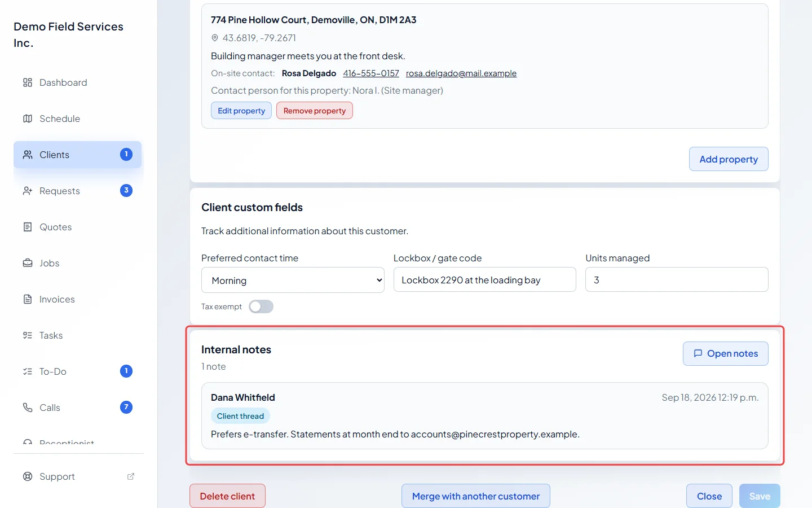812x508 pixels.
Task: Click the Dashboard grid icon
Action: [x=28, y=82]
